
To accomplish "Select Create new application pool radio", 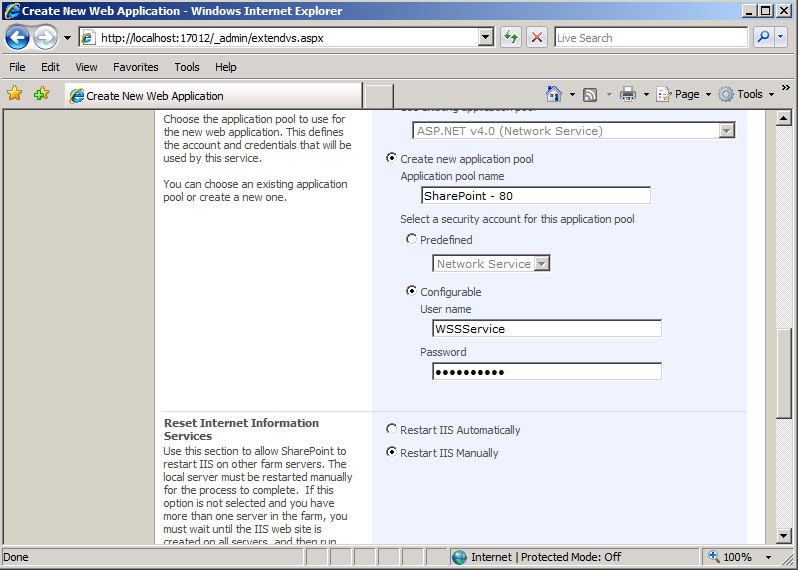I will [x=391, y=158].
